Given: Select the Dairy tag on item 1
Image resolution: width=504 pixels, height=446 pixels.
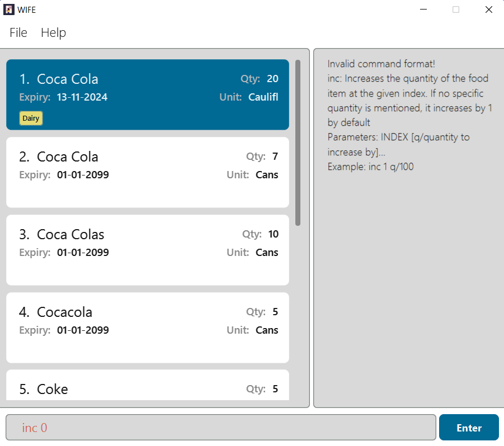Looking at the screenshot, I should pyautogui.click(x=31, y=118).
